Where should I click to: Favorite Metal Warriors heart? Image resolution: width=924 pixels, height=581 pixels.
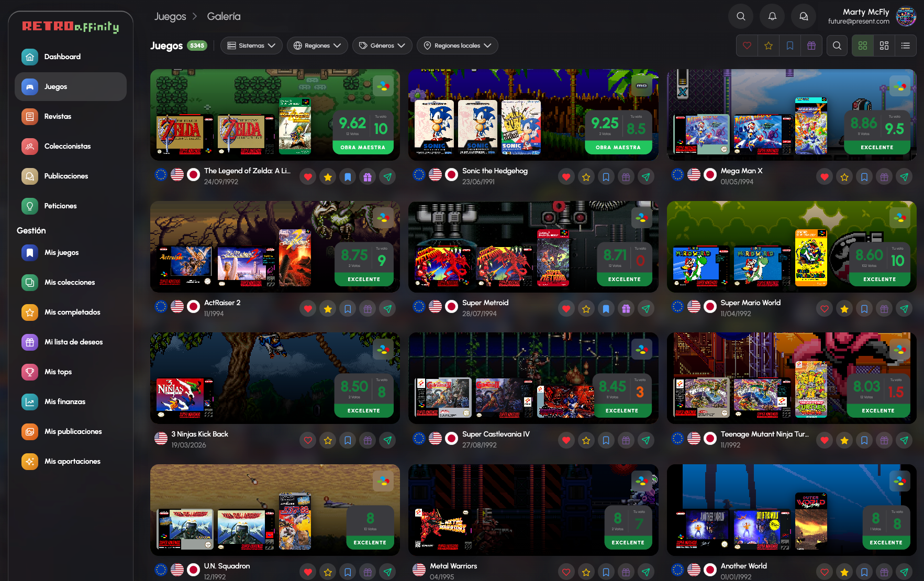tap(566, 572)
